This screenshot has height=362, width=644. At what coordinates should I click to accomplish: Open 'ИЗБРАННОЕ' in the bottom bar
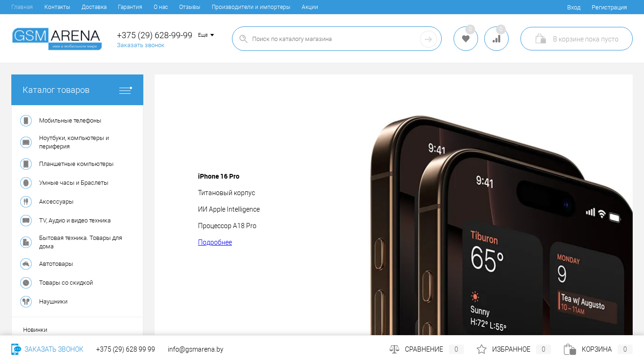(511, 349)
